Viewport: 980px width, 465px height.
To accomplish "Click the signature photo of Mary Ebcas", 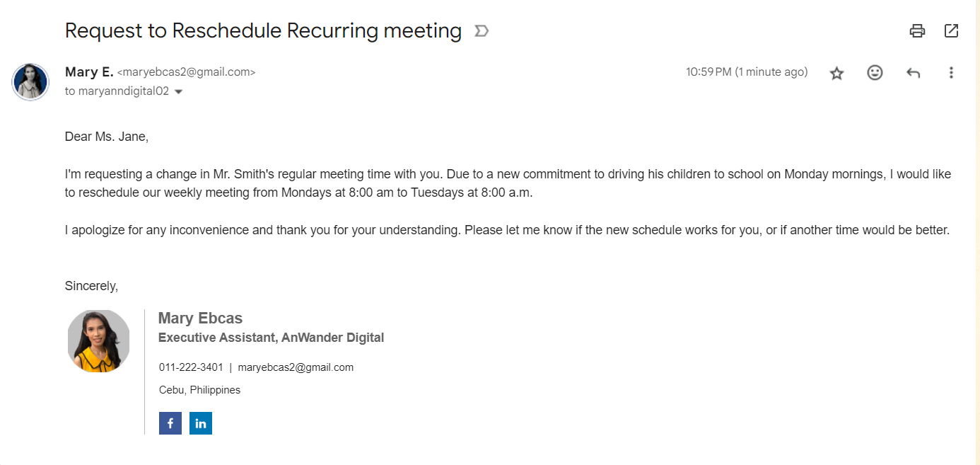I will (98, 340).
